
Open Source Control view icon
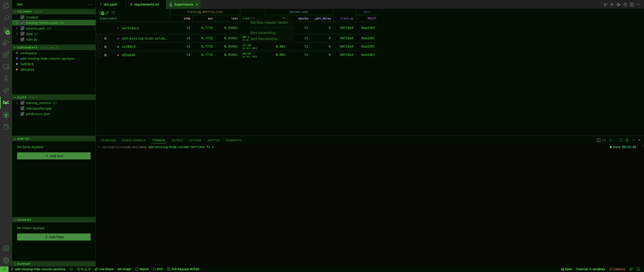pos(6,30)
